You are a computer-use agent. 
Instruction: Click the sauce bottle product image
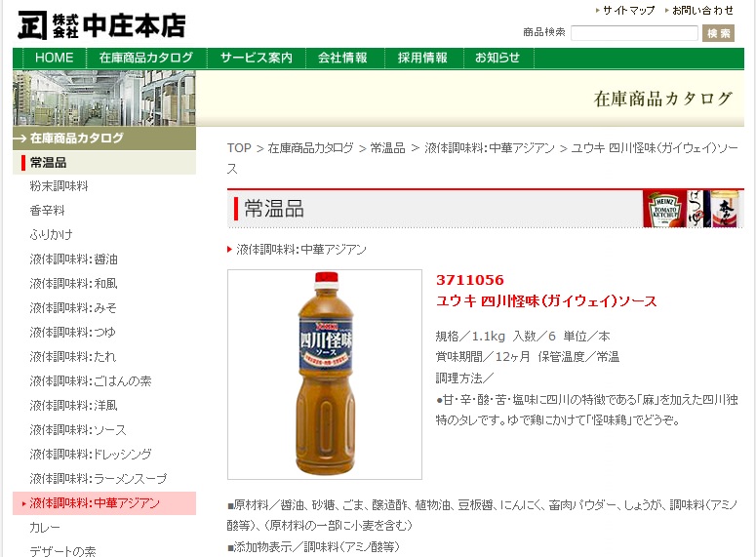click(x=325, y=375)
